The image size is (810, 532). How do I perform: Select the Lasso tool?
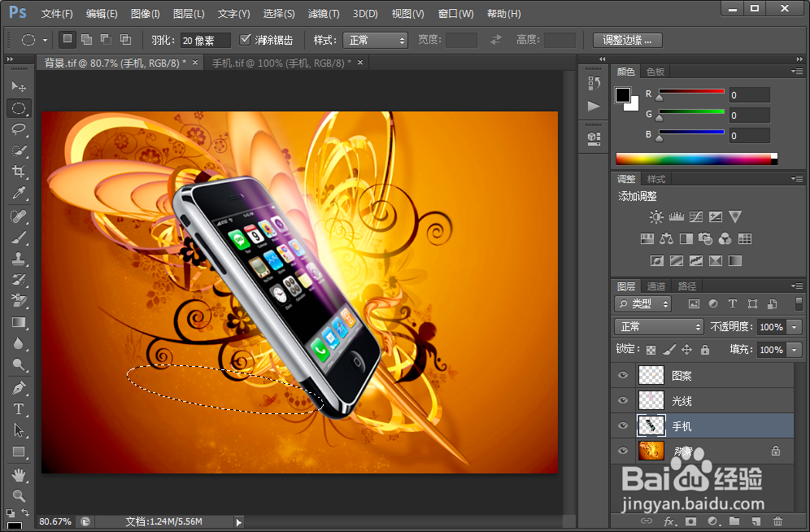(19, 129)
